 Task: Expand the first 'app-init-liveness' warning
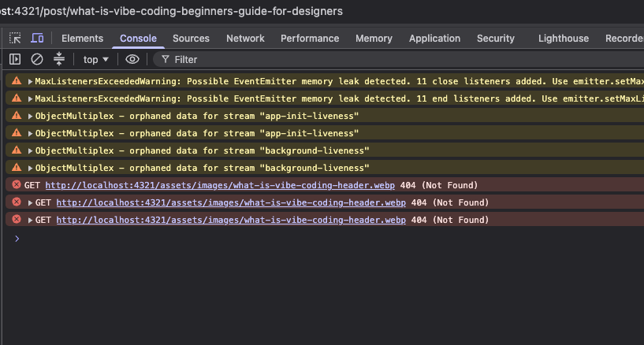pyautogui.click(x=30, y=116)
